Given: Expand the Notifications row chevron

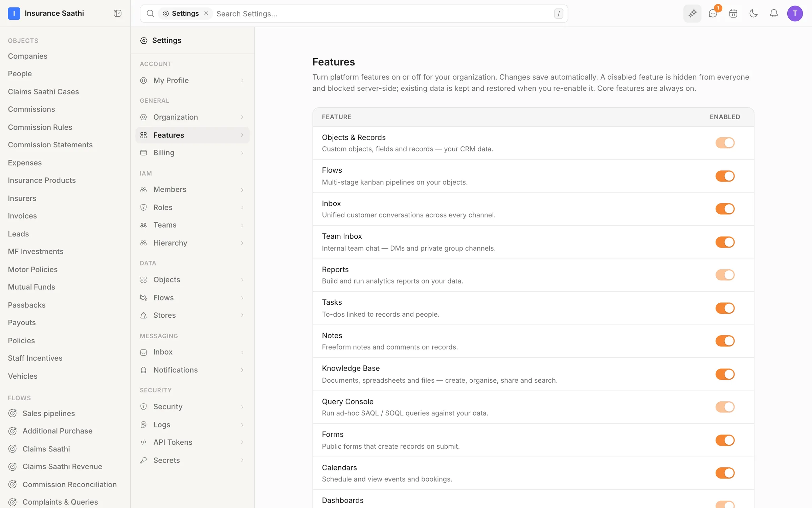Looking at the screenshot, I should point(242,370).
